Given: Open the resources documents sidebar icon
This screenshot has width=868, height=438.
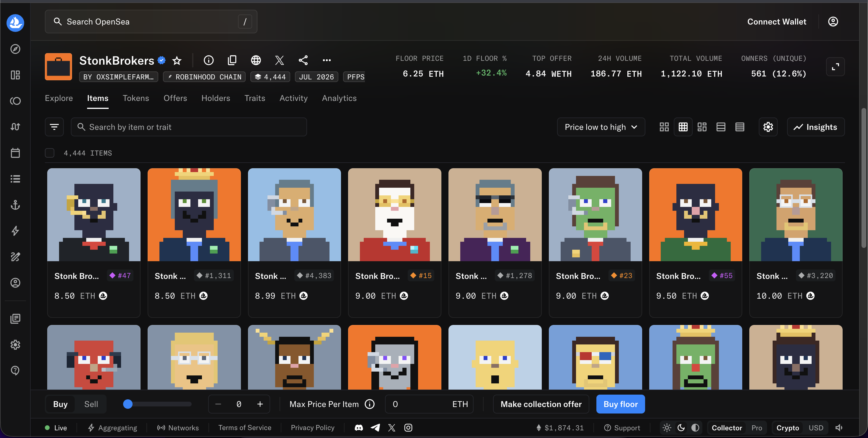Looking at the screenshot, I should pyautogui.click(x=15, y=318).
